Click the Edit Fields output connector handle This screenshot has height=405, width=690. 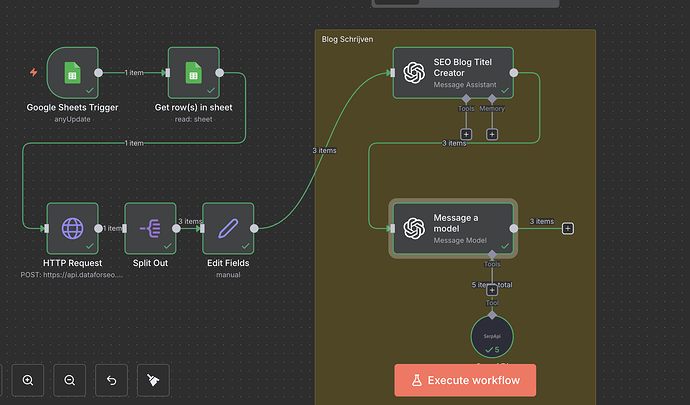pos(254,228)
